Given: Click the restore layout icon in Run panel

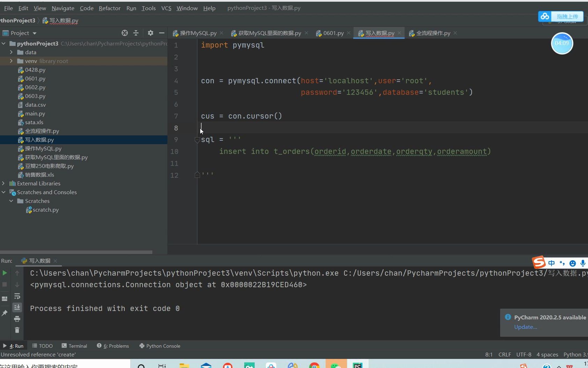Looking at the screenshot, I should pos(5,299).
